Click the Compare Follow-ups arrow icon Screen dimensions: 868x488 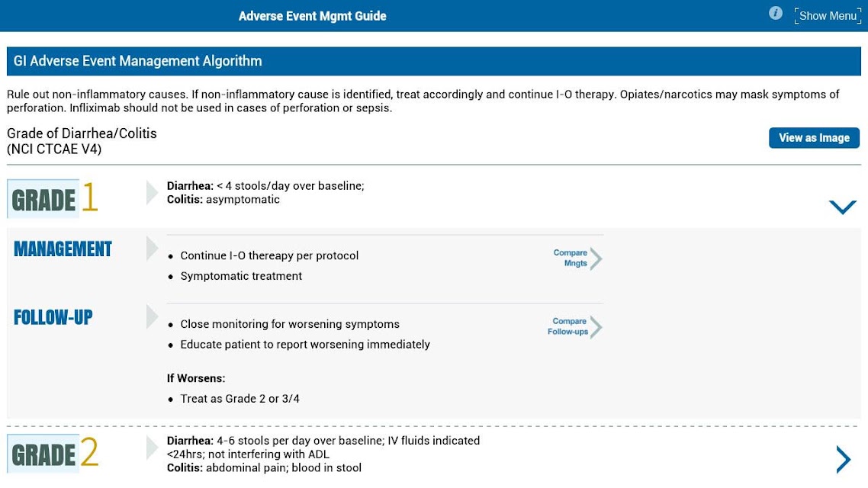point(596,327)
